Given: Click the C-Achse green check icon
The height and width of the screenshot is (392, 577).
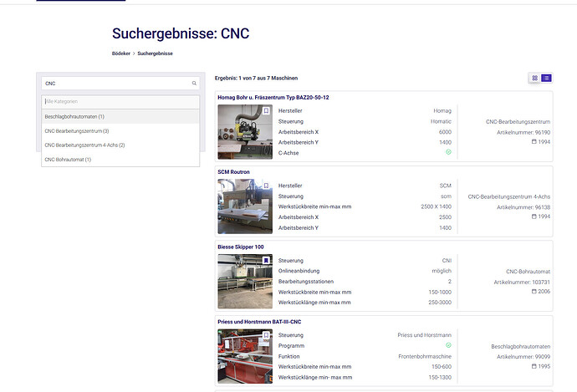Looking at the screenshot, I should (x=448, y=152).
